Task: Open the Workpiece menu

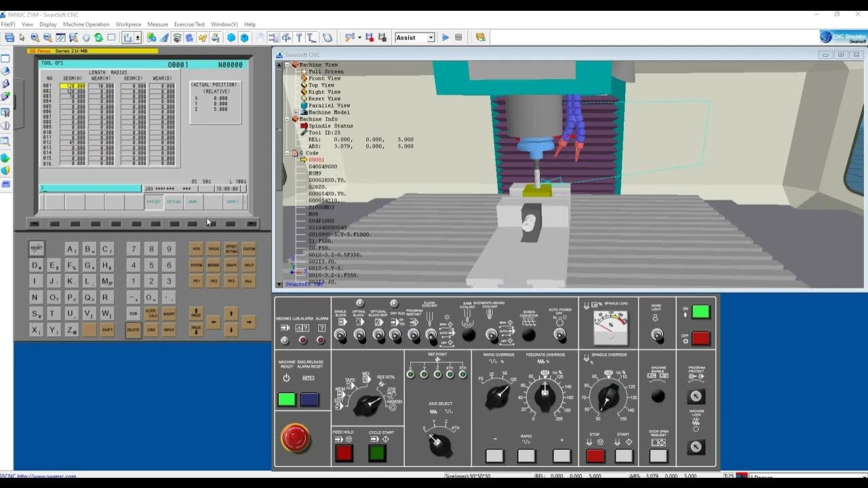Action: pos(128,24)
